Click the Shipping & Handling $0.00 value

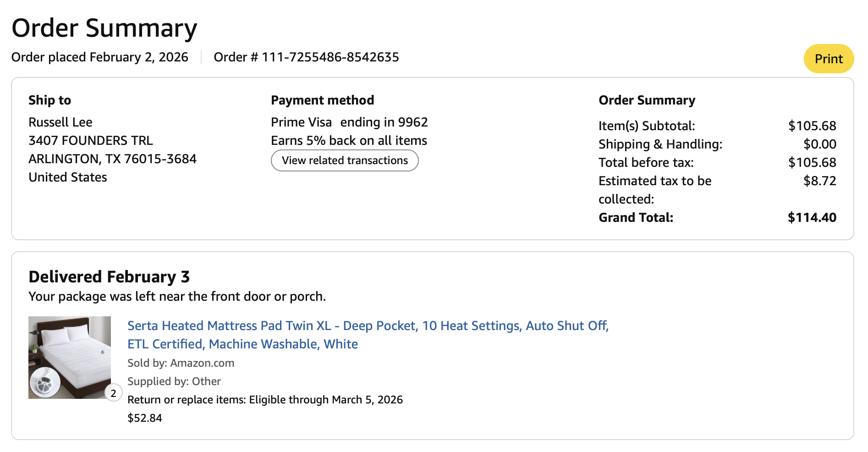(x=819, y=144)
